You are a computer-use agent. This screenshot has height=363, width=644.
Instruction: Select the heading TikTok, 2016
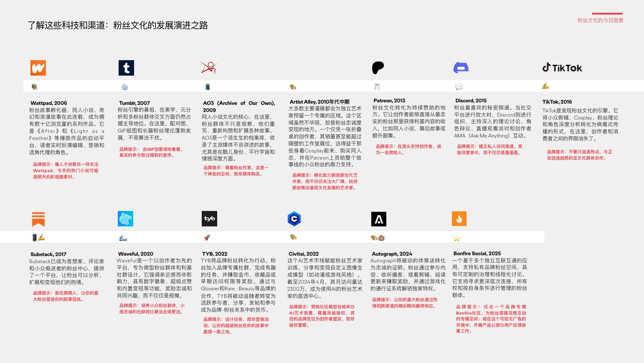point(557,102)
